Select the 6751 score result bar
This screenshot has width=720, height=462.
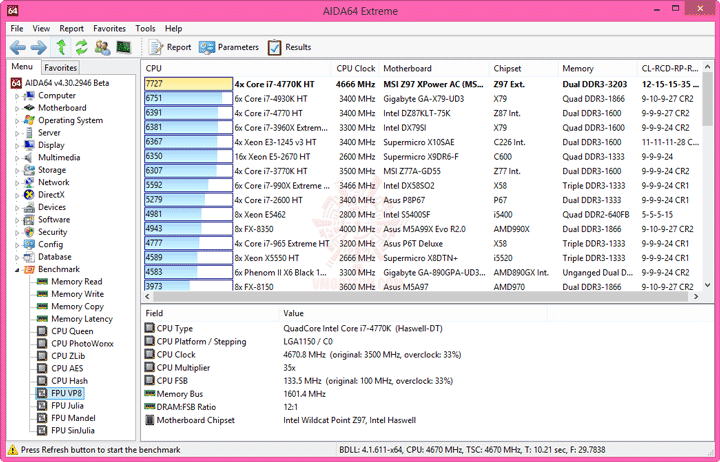point(188,99)
